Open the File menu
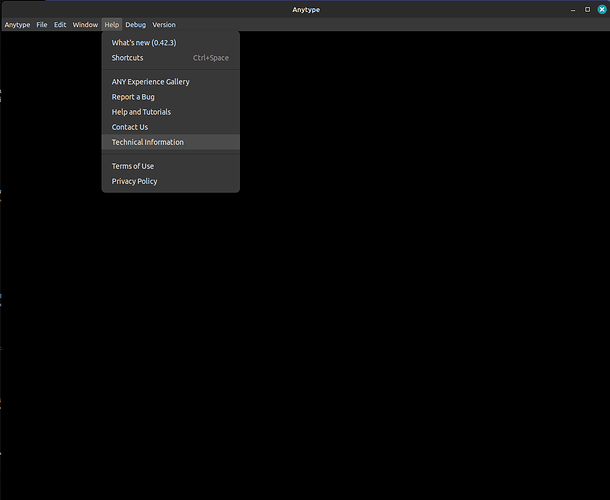The width and height of the screenshot is (610, 500). [42, 25]
